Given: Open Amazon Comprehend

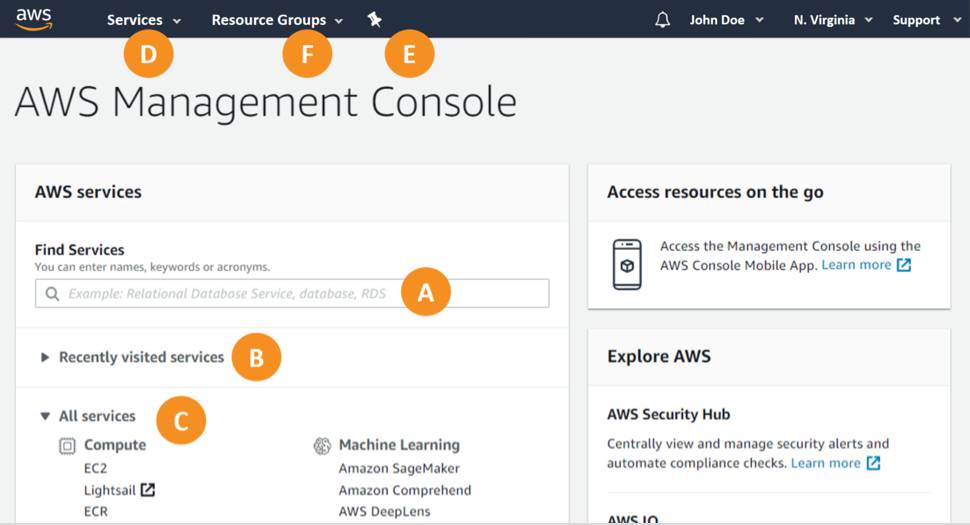Looking at the screenshot, I should pos(405,490).
